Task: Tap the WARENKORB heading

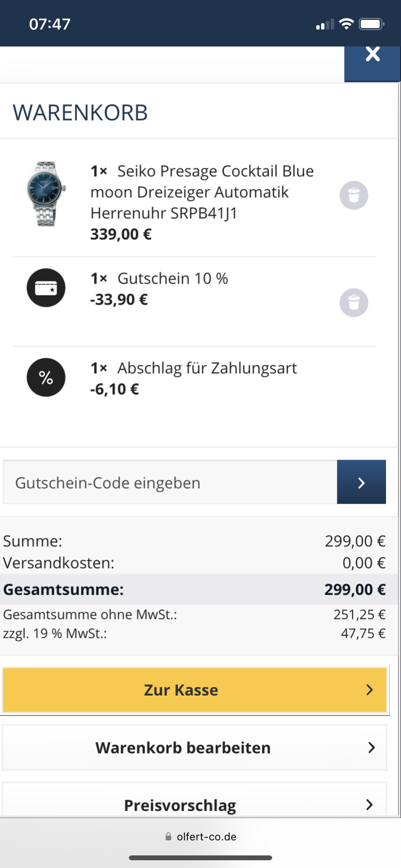Action: coord(80,113)
